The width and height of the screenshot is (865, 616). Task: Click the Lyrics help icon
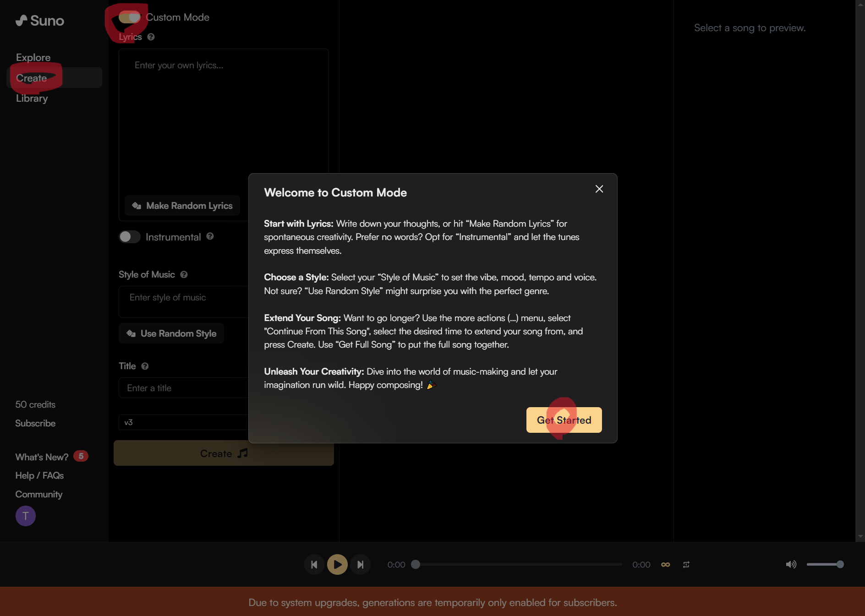151,37
